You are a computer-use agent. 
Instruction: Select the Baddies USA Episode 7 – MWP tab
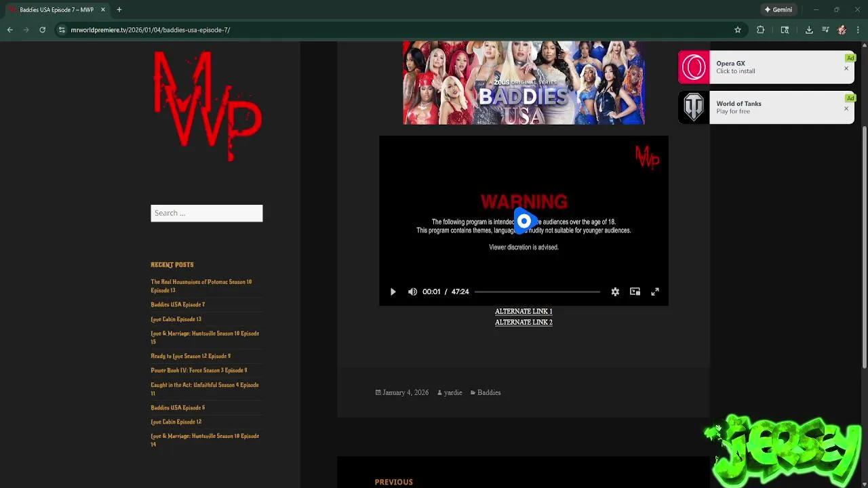(57, 9)
